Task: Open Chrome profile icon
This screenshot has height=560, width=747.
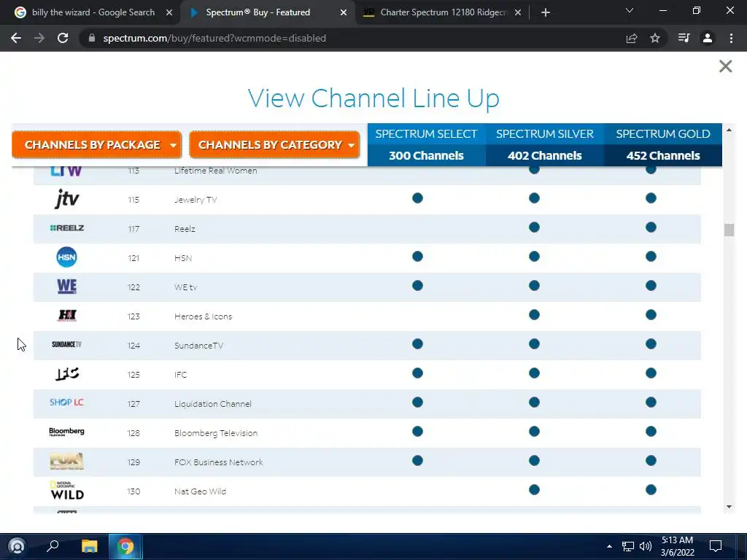Action: tap(708, 38)
